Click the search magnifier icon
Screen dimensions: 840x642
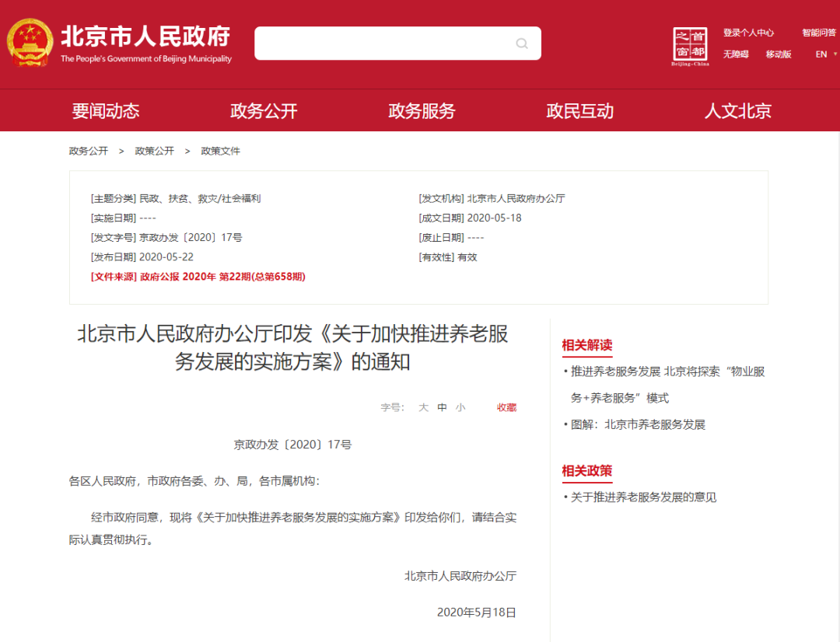tap(522, 44)
